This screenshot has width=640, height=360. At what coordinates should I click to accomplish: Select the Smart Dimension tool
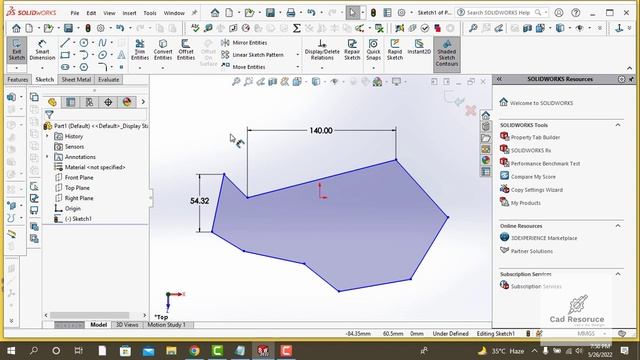click(42, 50)
